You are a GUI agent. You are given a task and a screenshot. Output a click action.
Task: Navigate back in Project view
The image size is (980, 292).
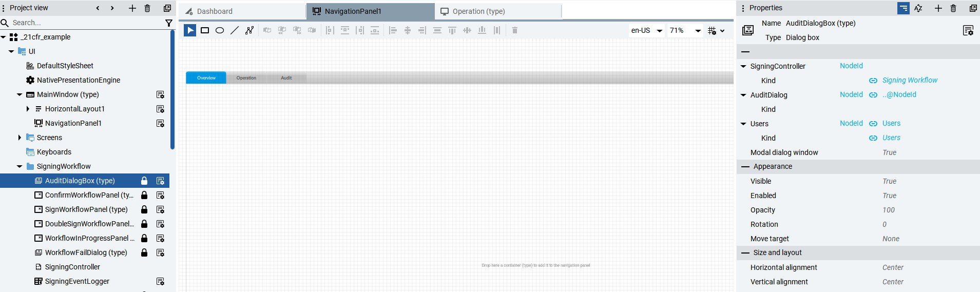pyautogui.click(x=98, y=8)
